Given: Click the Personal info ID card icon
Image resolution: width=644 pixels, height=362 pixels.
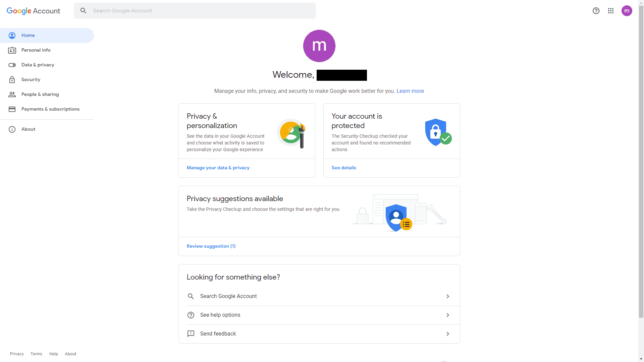Looking at the screenshot, I should [x=12, y=50].
